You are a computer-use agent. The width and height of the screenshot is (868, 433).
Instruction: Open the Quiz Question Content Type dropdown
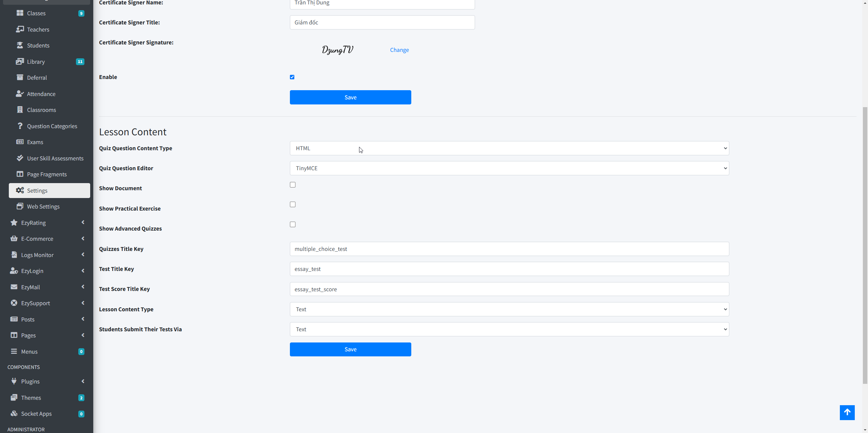coord(509,148)
